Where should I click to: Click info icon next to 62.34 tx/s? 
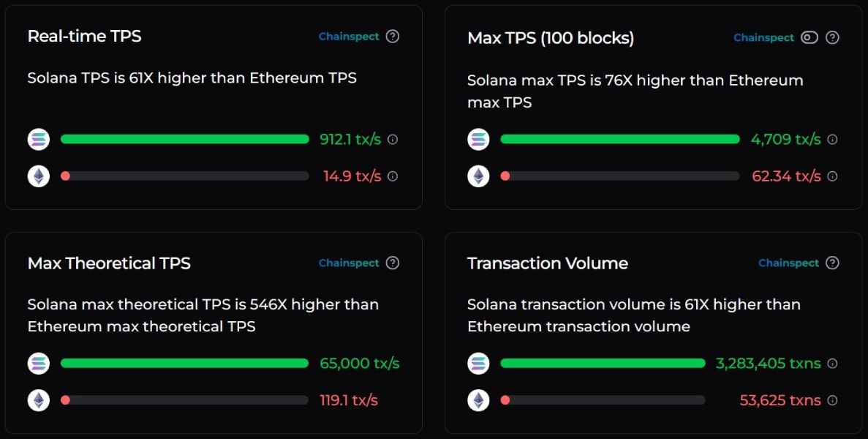832,176
